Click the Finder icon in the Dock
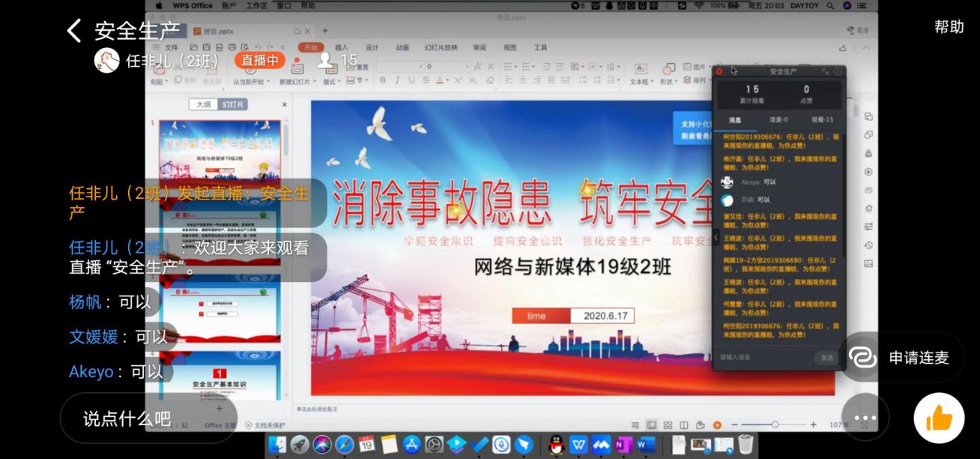The image size is (980, 459). pyautogui.click(x=277, y=445)
